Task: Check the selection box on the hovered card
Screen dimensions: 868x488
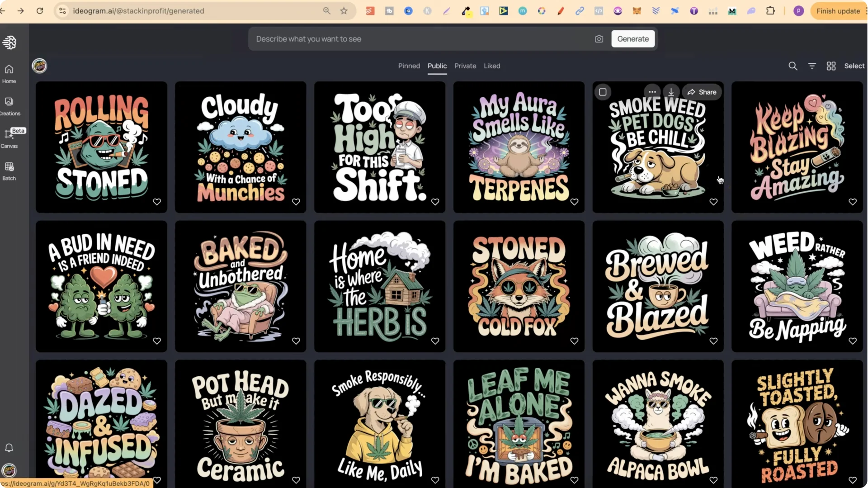Action: click(603, 92)
